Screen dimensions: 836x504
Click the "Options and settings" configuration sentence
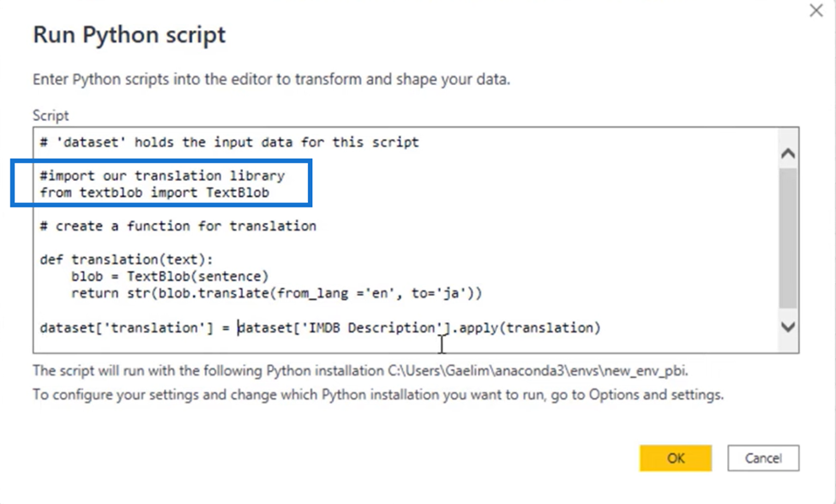click(x=378, y=395)
